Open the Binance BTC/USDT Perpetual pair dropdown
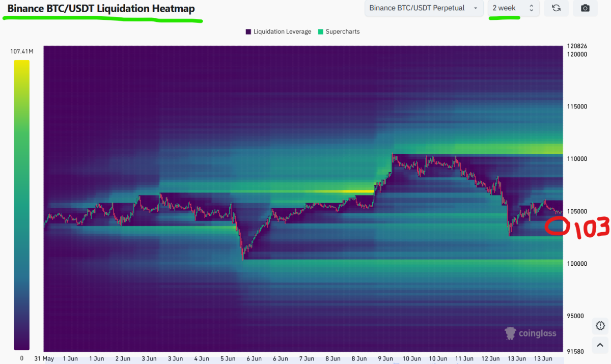Screen dimensions: 611x364 424,8
